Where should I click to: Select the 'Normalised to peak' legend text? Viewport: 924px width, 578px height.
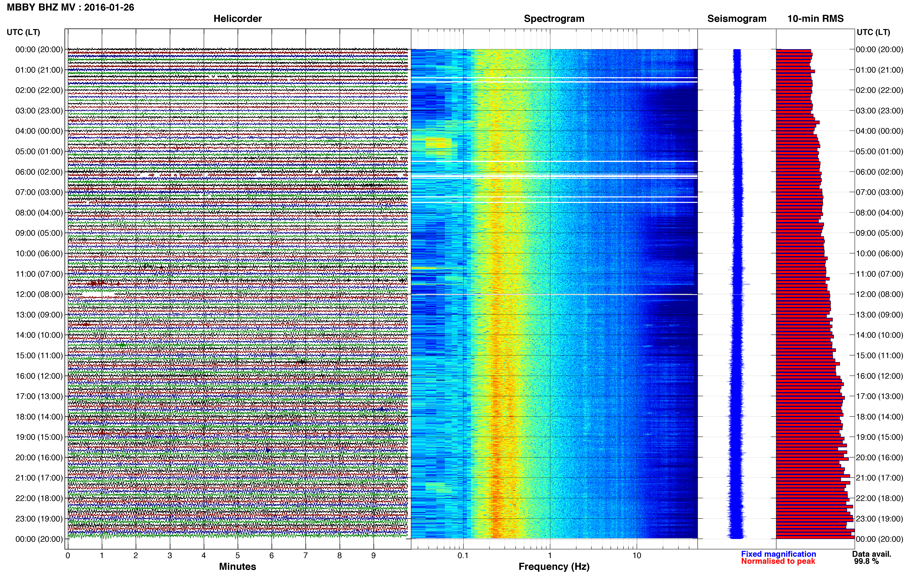778,561
